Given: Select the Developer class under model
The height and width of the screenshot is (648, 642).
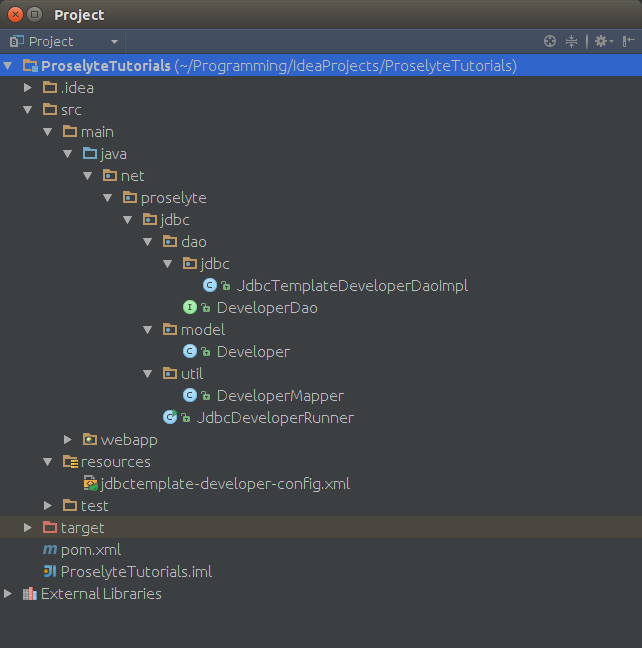Looking at the screenshot, I should click(252, 352).
